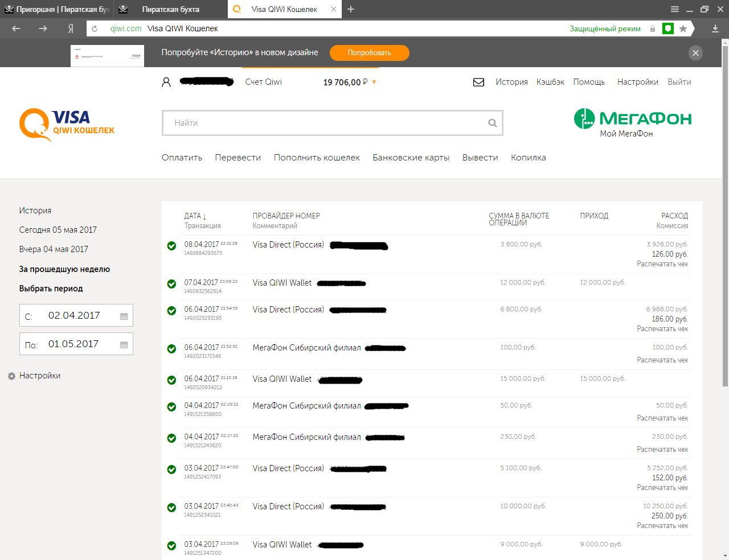The height and width of the screenshot is (560, 729).
Task: Open the Перевести menu item
Action: (x=238, y=158)
